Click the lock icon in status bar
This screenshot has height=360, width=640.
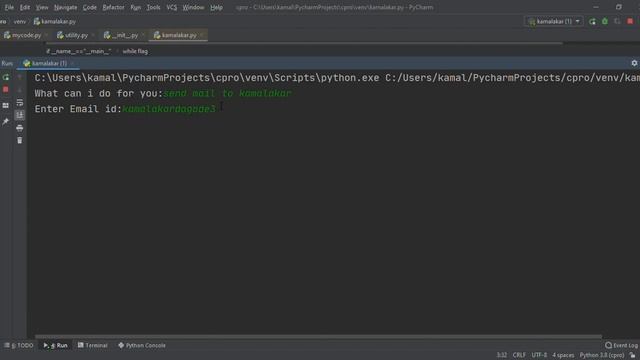tap(632, 355)
